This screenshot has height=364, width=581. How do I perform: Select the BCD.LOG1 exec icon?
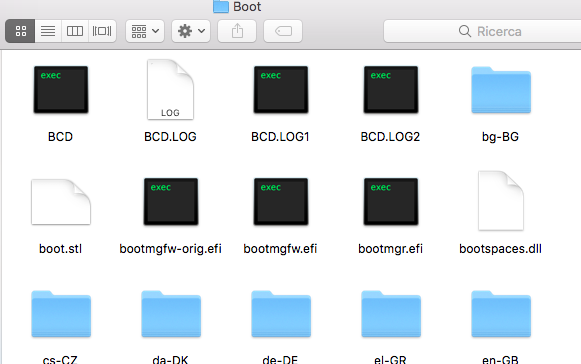(x=281, y=90)
